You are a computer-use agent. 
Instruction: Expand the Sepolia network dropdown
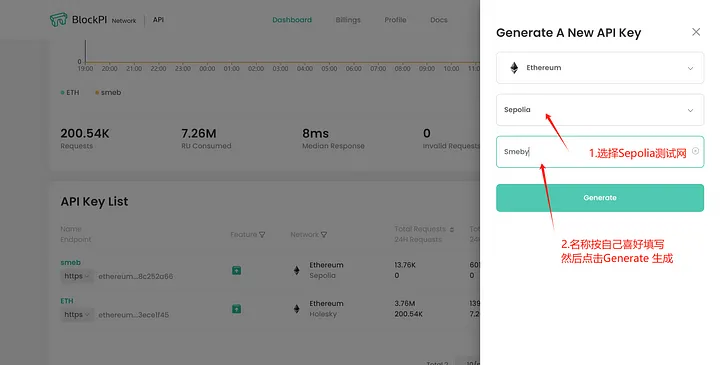click(600, 110)
